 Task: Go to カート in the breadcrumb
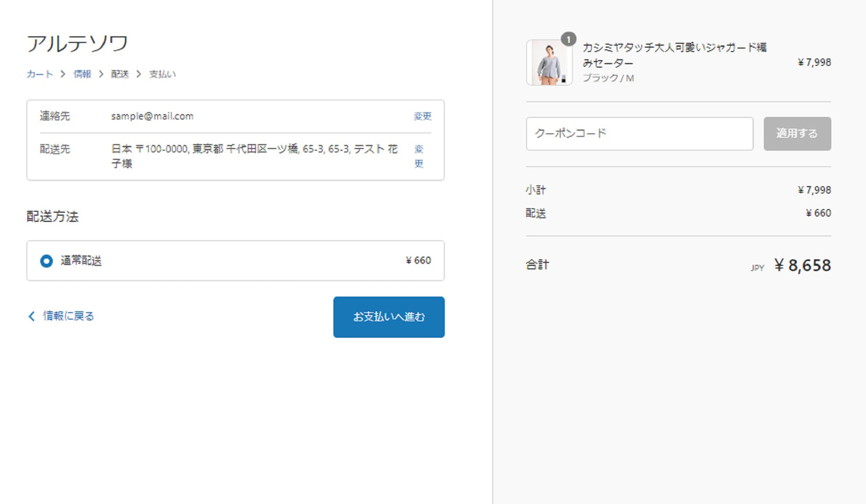coord(39,74)
